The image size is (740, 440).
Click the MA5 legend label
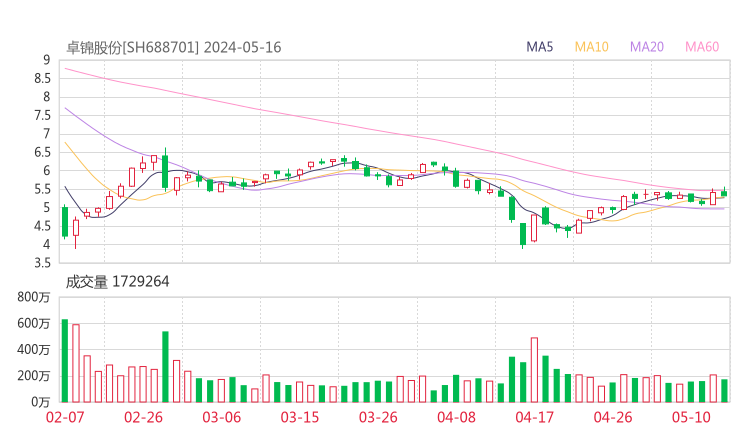pos(539,47)
